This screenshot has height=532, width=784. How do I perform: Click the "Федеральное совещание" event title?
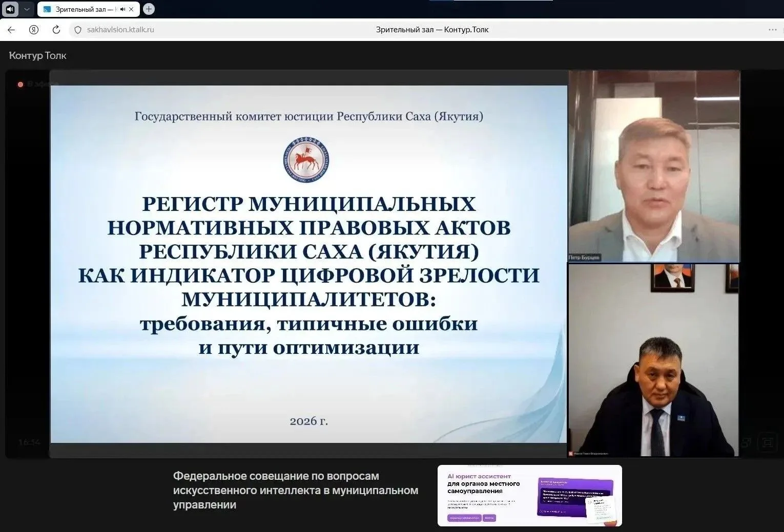coord(296,491)
